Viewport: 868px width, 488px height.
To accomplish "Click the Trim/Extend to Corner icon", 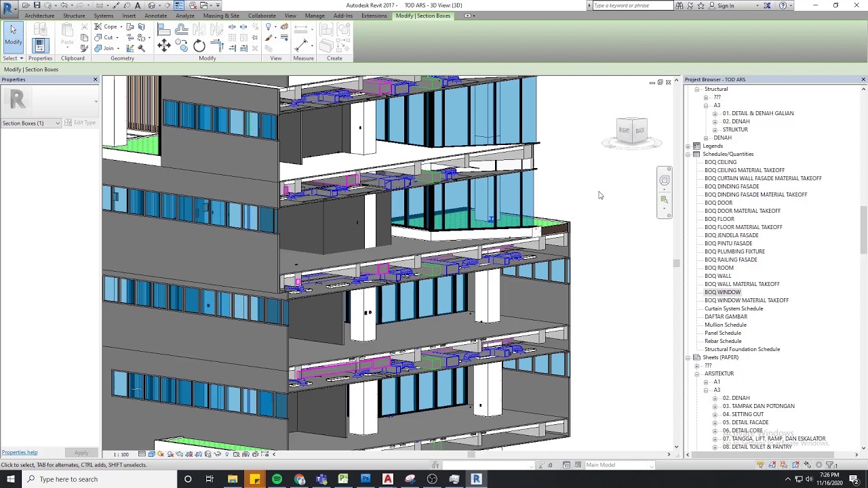I will pyautogui.click(x=217, y=45).
